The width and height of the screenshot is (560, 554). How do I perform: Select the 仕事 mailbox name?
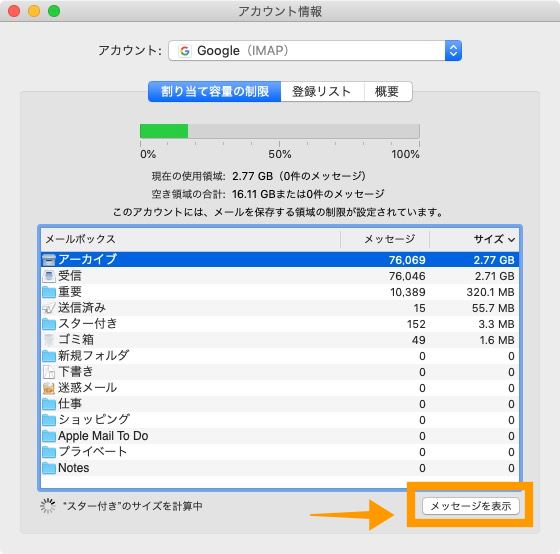[70, 404]
